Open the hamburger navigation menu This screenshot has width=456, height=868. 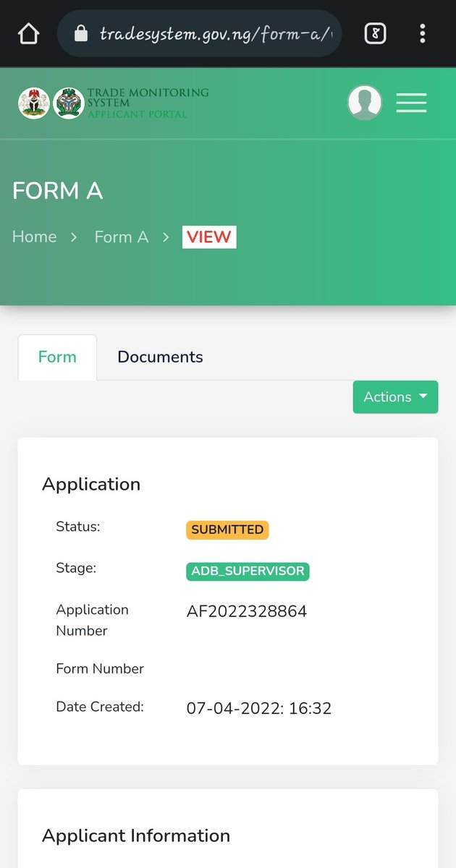point(411,103)
